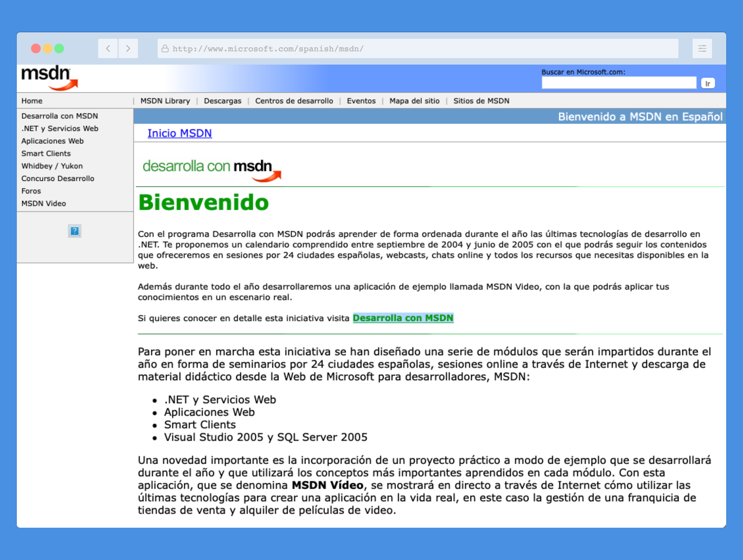Select Concurso Desarrollo in sidebar
This screenshot has width=743, height=560.
tap(58, 178)
